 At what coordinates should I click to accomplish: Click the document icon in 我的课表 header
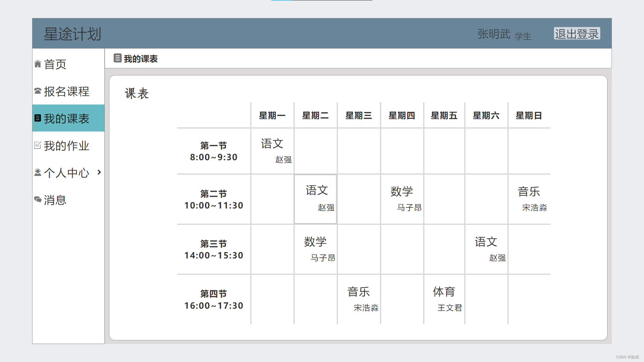tap(117, 58)
